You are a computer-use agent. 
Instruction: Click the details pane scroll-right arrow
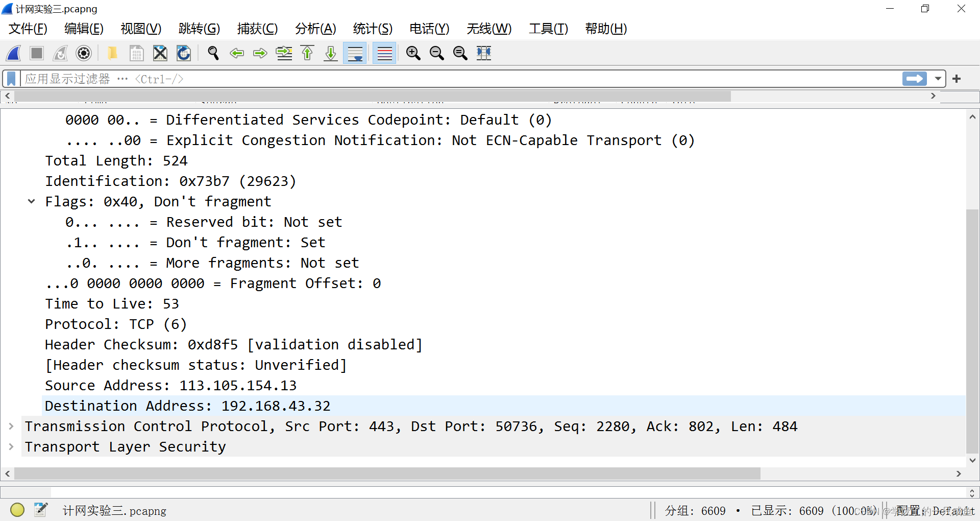[x=959, y=473]
